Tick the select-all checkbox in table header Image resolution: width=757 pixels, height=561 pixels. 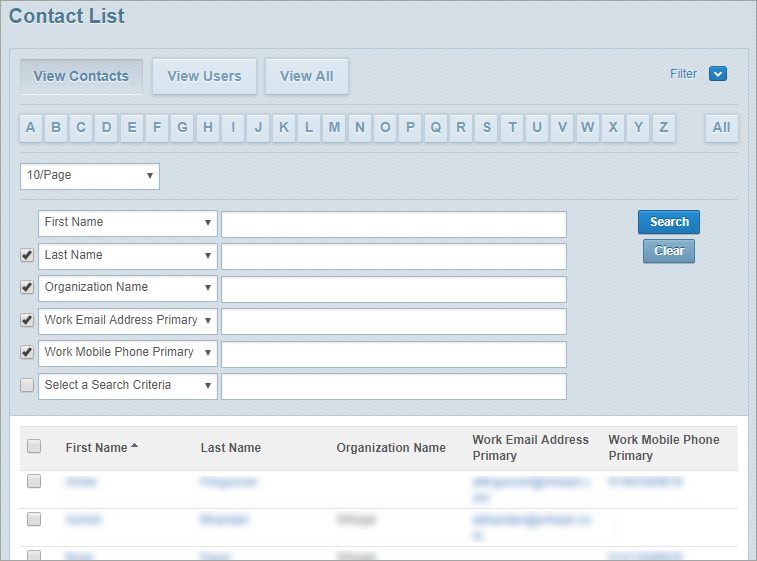point(34,446)
